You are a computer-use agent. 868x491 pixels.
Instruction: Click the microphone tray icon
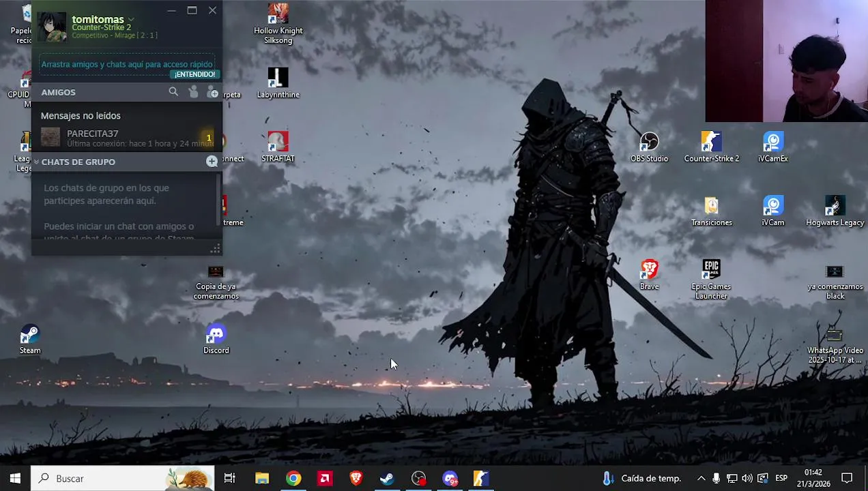[x=716, y=479]
